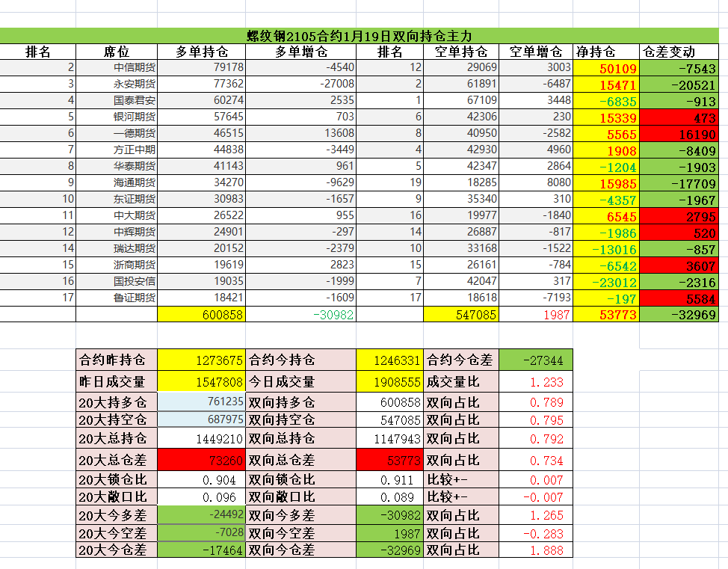The width and height of the screenshot is (728, 569).
Task: Click the short position value 67109
Action: click(461, 100)
